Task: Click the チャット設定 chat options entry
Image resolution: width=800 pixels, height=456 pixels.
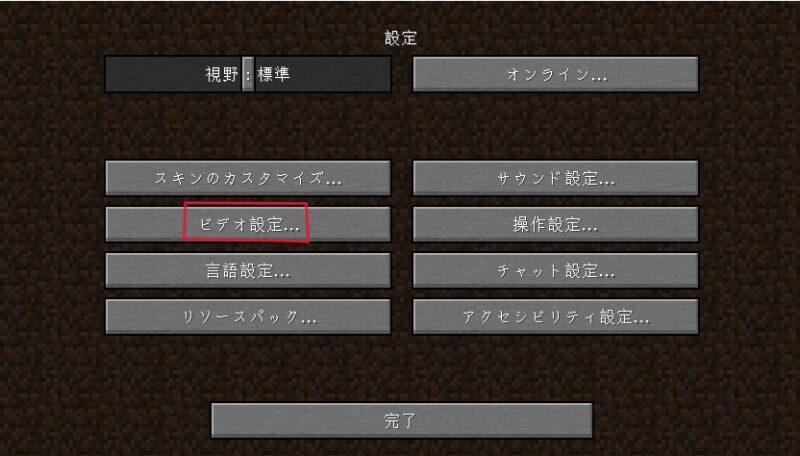Action: pyautogui.click(x=556, y=270)
